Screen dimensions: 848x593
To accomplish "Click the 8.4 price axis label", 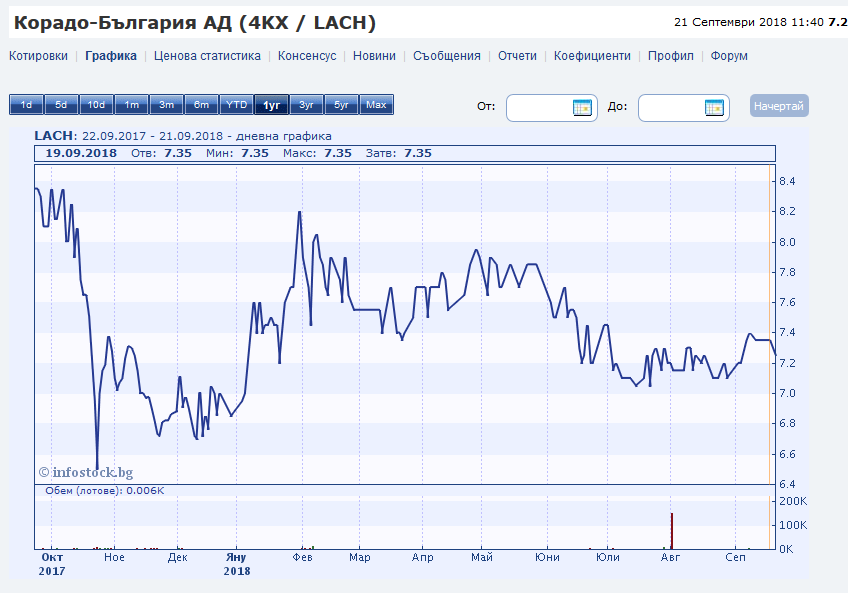I will pos(787,181).
